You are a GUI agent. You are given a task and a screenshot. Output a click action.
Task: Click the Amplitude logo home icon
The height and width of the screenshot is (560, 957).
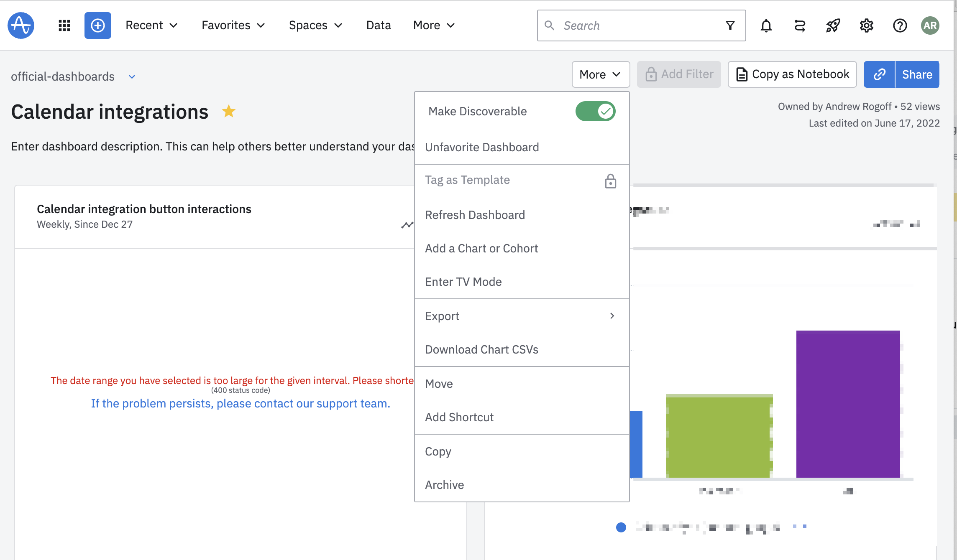[21, 25]
